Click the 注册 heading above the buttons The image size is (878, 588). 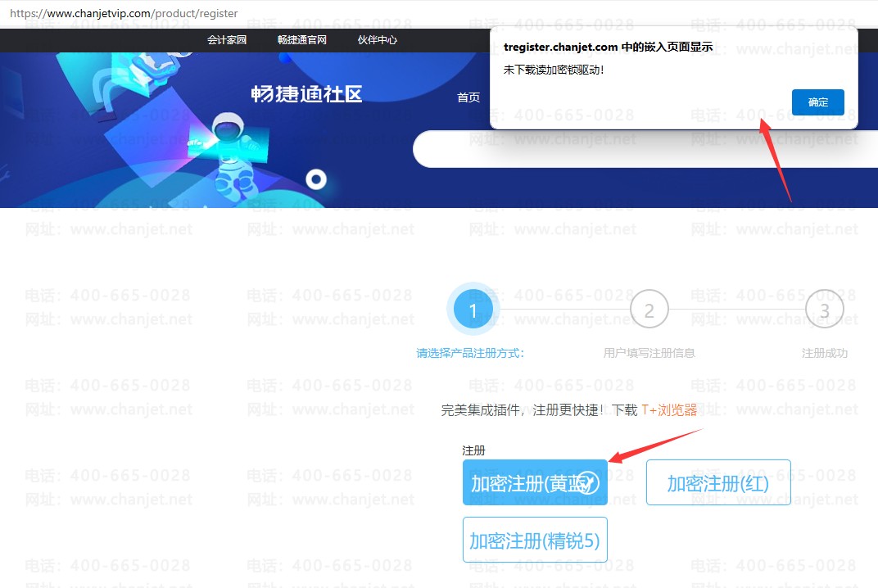[473, 450]
